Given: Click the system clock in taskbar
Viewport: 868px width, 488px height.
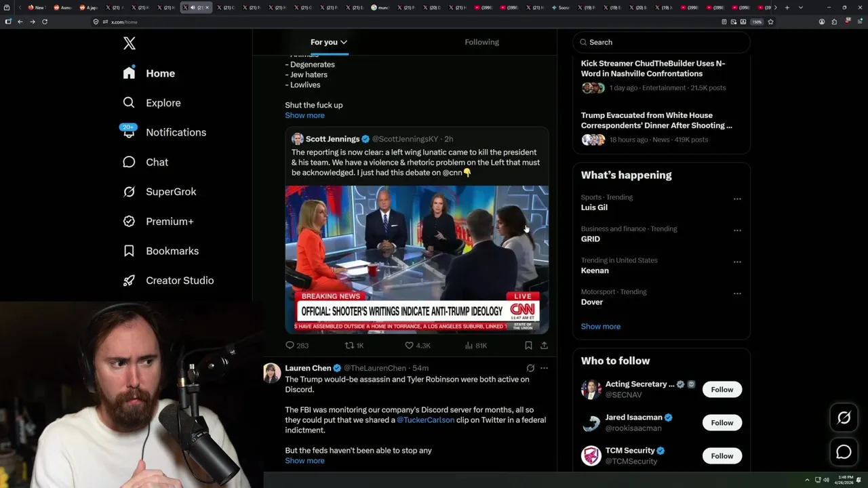Looking at the screenshot, I should (844, 480).
